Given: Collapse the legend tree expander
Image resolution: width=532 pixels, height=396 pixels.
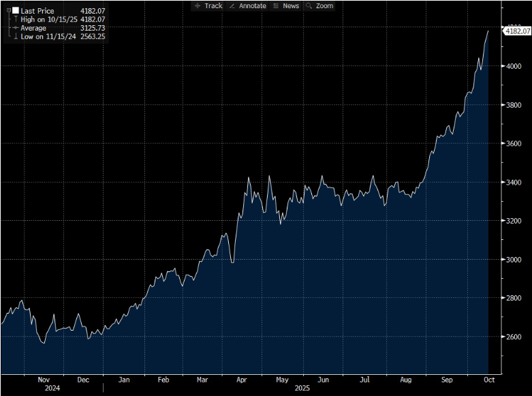Looking at the screenshot, I should (8, 11).
